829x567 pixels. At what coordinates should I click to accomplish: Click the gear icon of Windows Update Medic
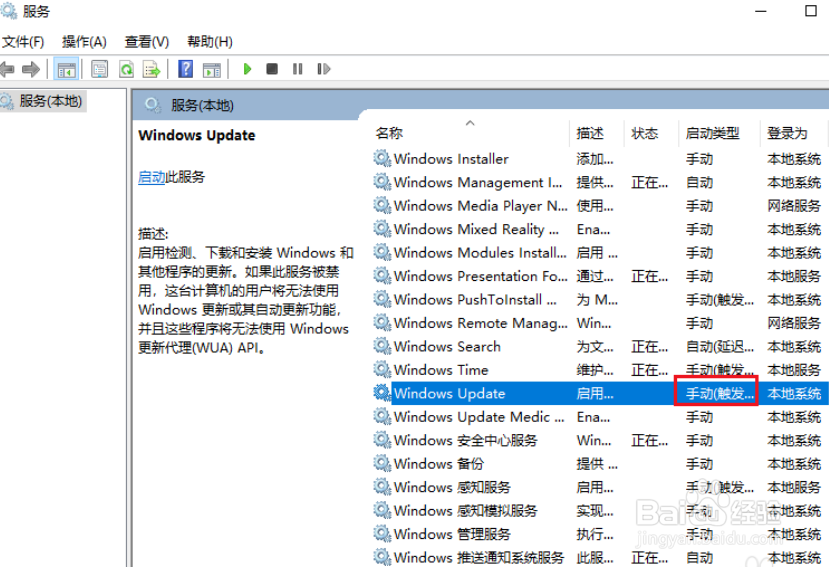382,416
